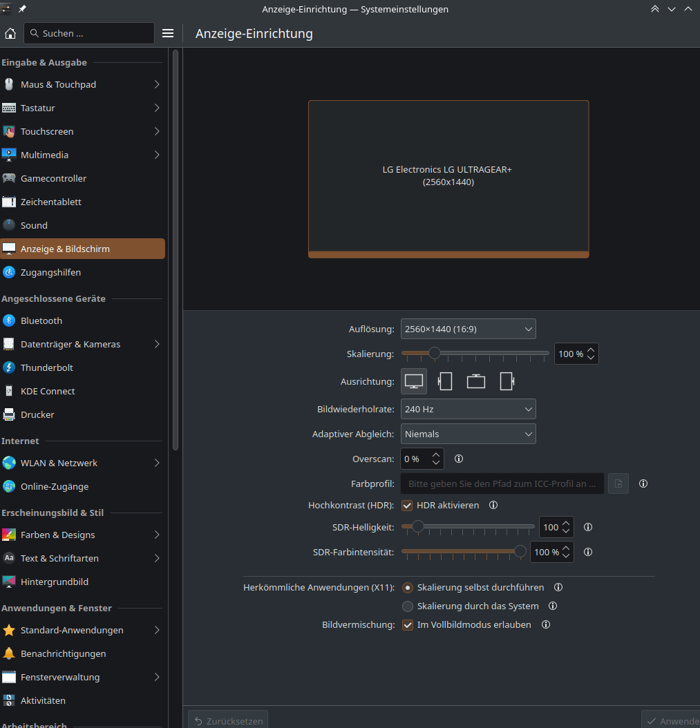Open Aktivitäten settings

click(83, 700)
